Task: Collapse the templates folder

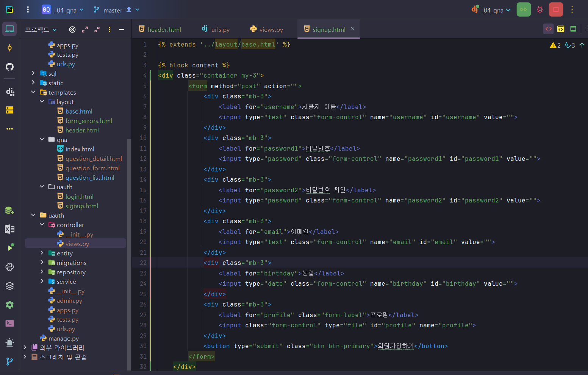Action: [33, 92]
